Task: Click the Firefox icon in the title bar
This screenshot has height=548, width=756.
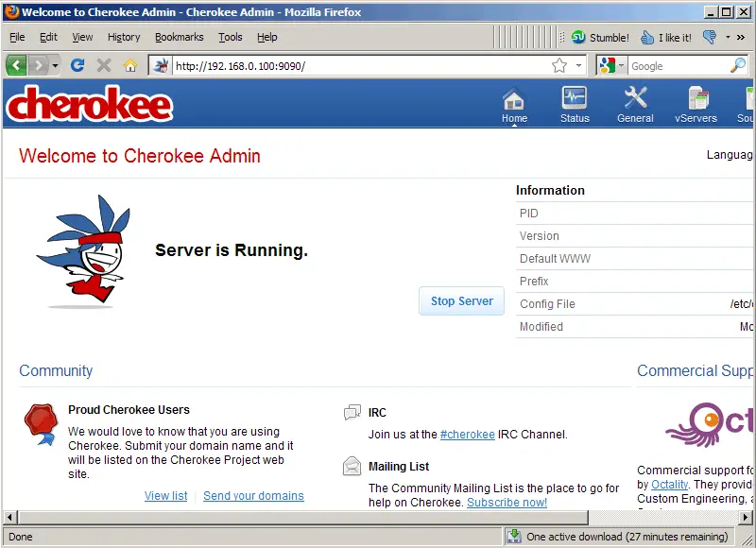Action: (x=11, y=11)
